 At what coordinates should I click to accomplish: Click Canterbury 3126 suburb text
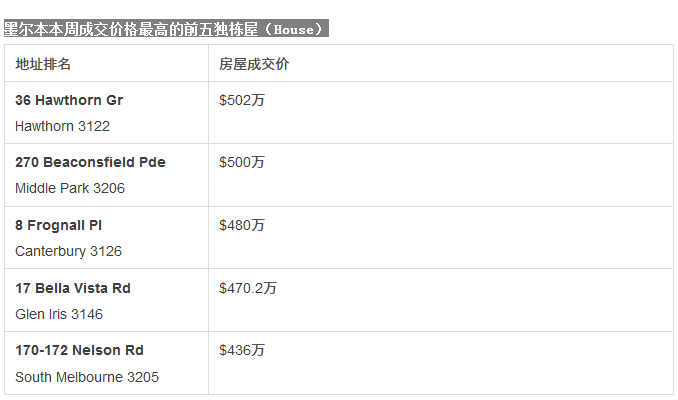click(x=68, y=251)
